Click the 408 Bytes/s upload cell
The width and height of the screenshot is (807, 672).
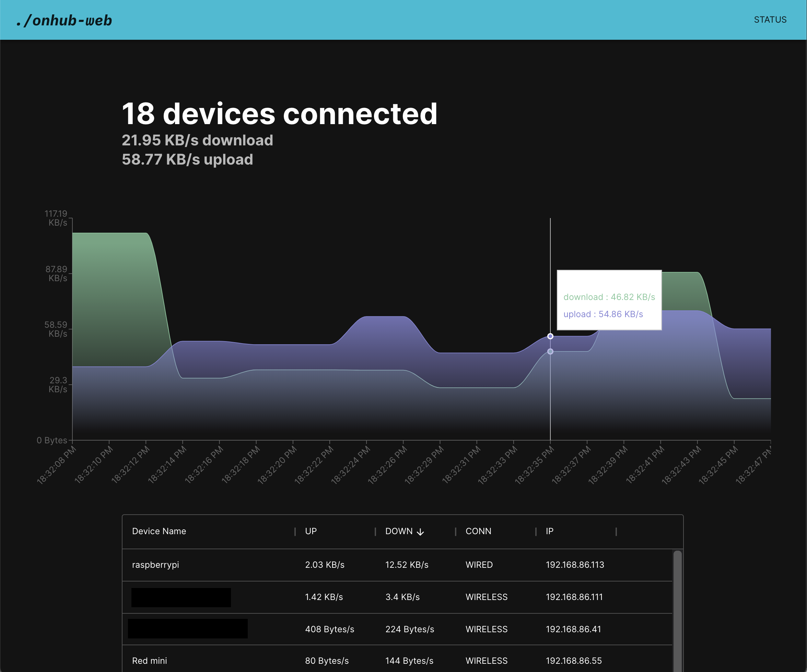[x=330, y=629]
